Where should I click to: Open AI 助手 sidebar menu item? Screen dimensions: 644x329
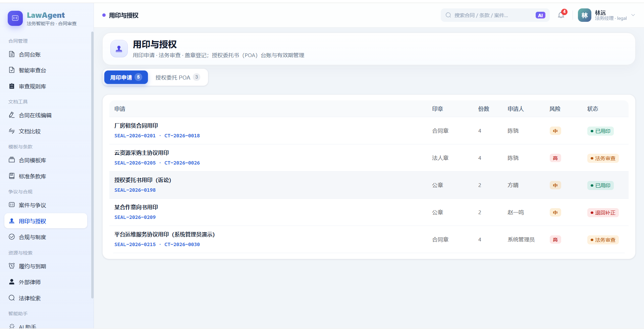[46, 326]
